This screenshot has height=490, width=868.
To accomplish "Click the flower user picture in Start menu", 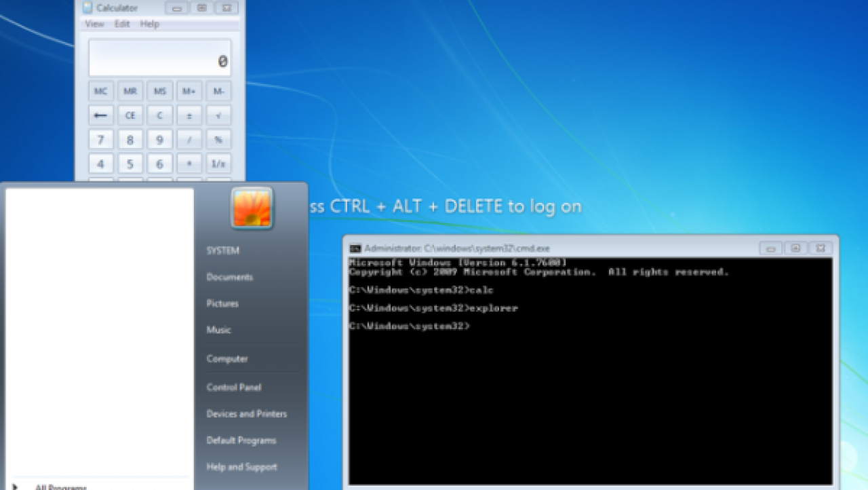I will coord(252,207).
